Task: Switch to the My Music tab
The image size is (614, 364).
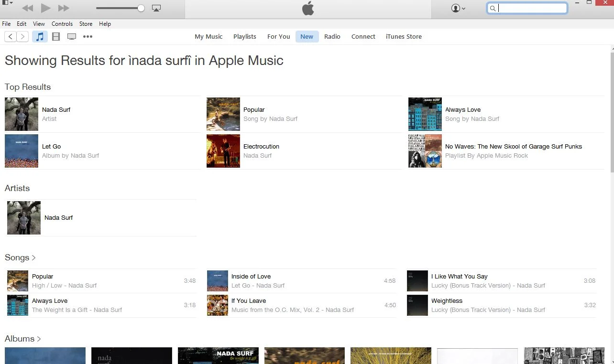Action: [x=208, y=36]
